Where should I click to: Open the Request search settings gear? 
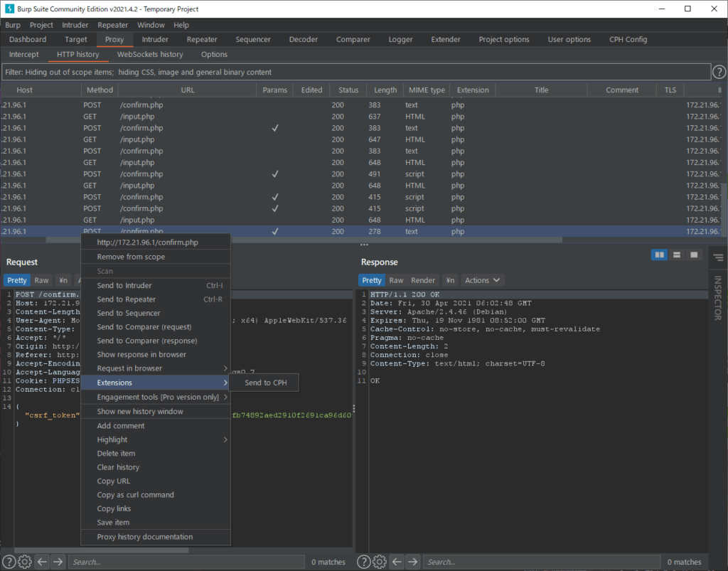25,562
